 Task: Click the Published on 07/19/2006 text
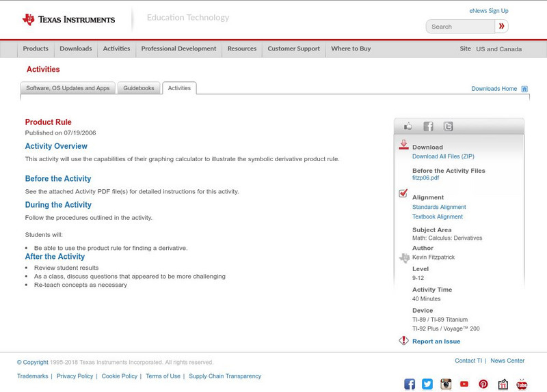(x=60, y=132)
